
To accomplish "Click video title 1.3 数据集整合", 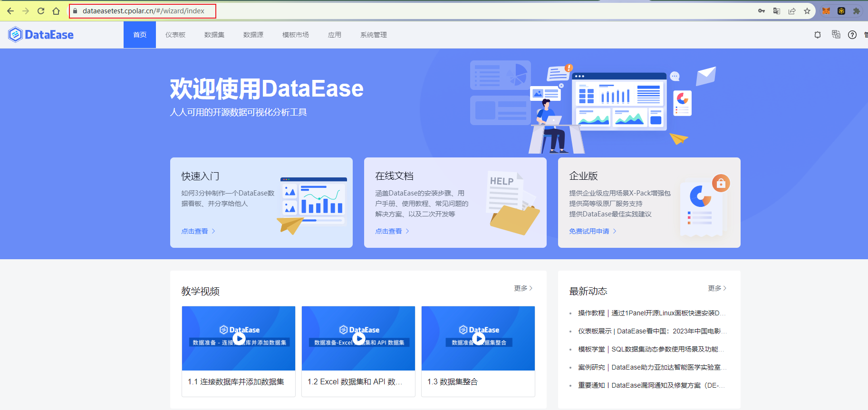I will [x=452, y=381].
